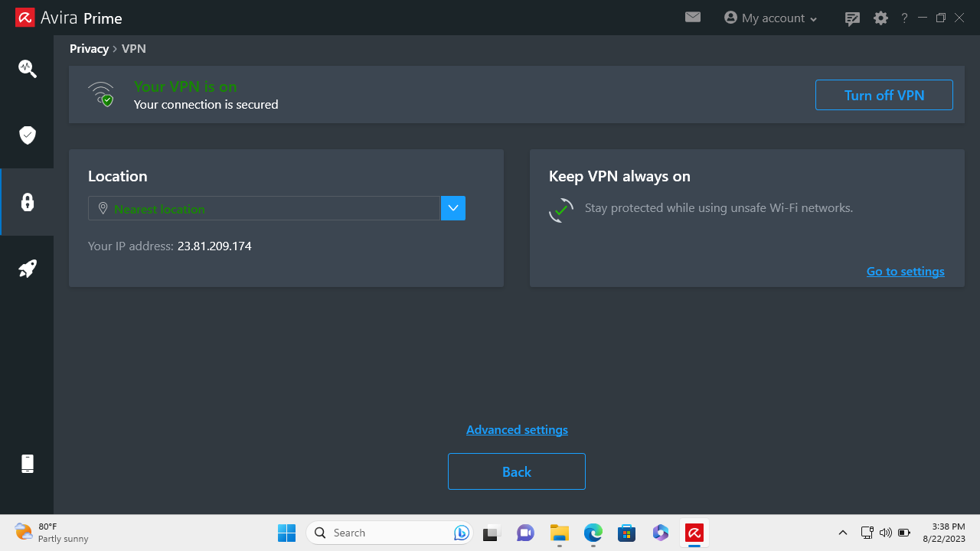Open the mail envelope icon in title bar
The image size is (980, 551).
pos(693,17)
